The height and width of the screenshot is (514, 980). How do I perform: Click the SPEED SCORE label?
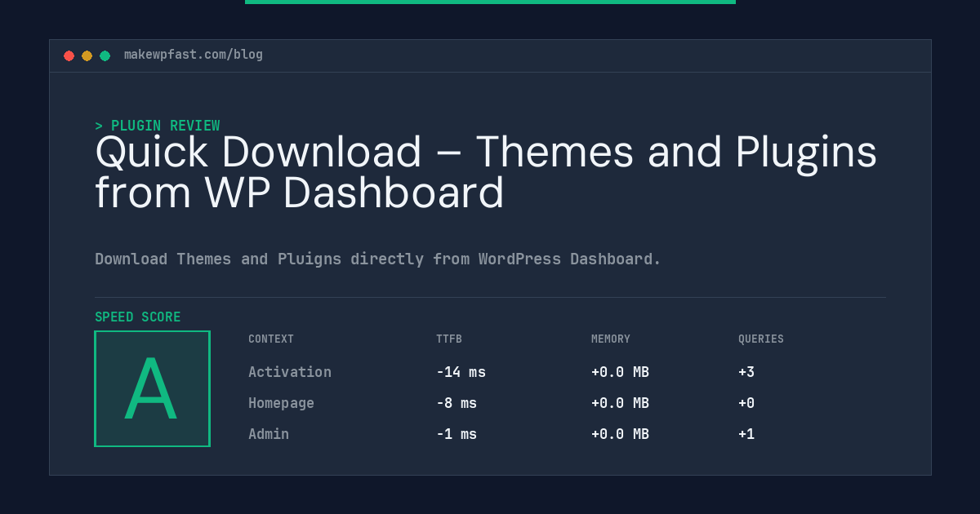pos(138,317)
